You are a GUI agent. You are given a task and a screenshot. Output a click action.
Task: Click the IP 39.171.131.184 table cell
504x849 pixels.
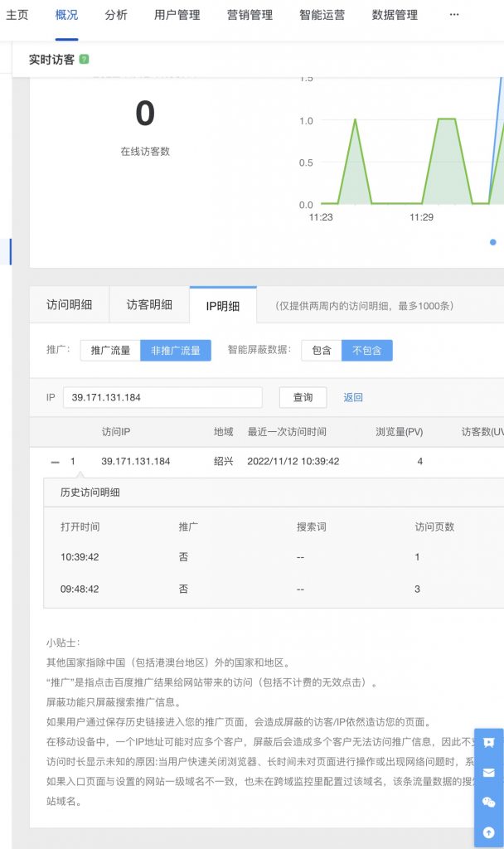(x=136, y=461)
